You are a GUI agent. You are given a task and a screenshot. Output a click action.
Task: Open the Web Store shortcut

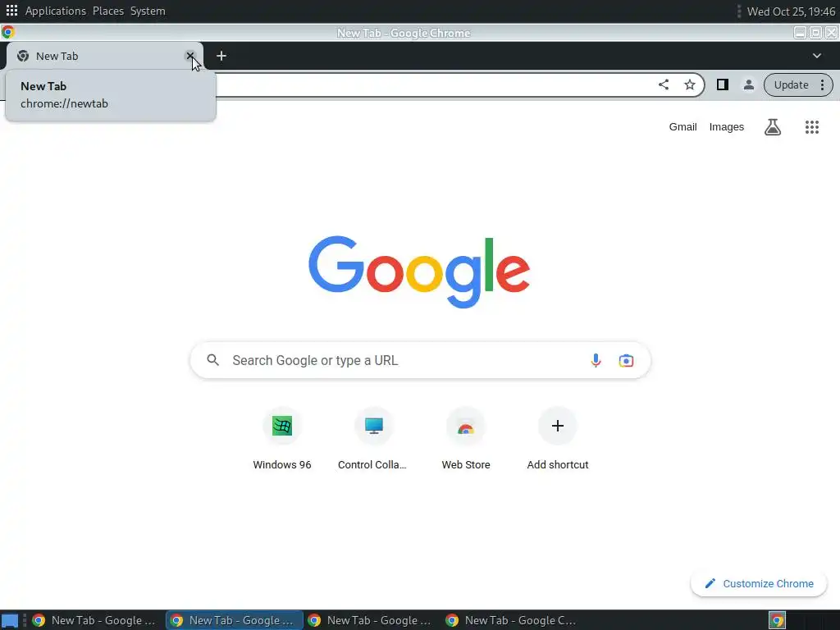click(x=466, y=440)
